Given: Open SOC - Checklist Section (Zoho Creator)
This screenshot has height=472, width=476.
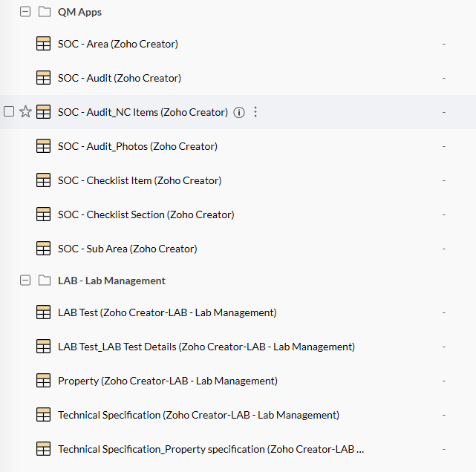Looking at the screenshot, I should click(x=146, y=214).
